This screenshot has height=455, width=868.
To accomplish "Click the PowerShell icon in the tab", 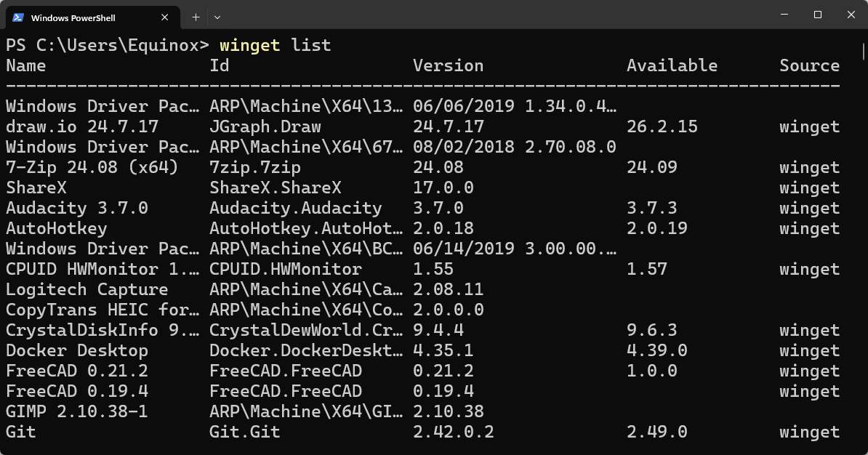I will (18, 17).
